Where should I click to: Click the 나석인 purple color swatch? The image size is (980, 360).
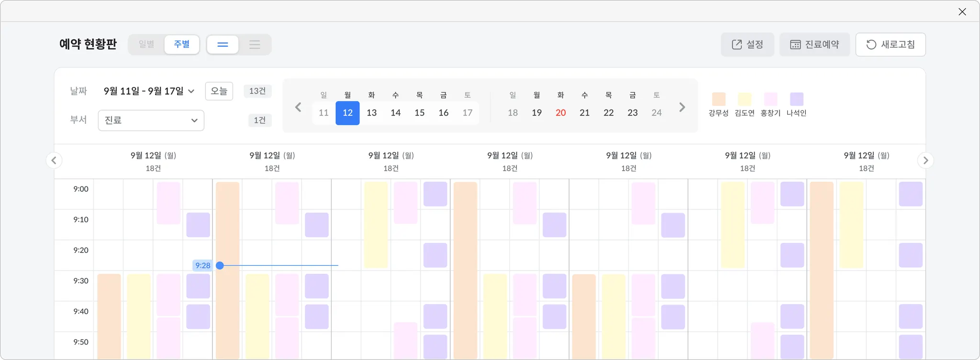tap(796, 99)
